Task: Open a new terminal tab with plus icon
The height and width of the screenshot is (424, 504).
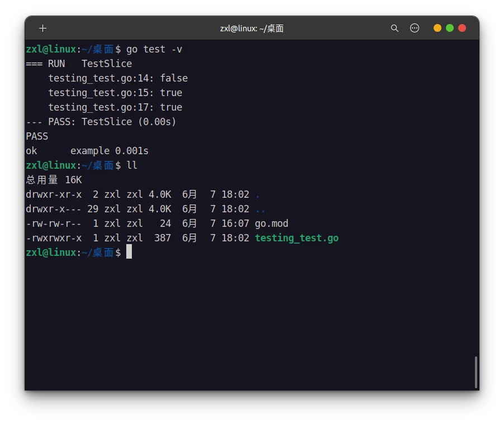Action: tap(43, 28)
